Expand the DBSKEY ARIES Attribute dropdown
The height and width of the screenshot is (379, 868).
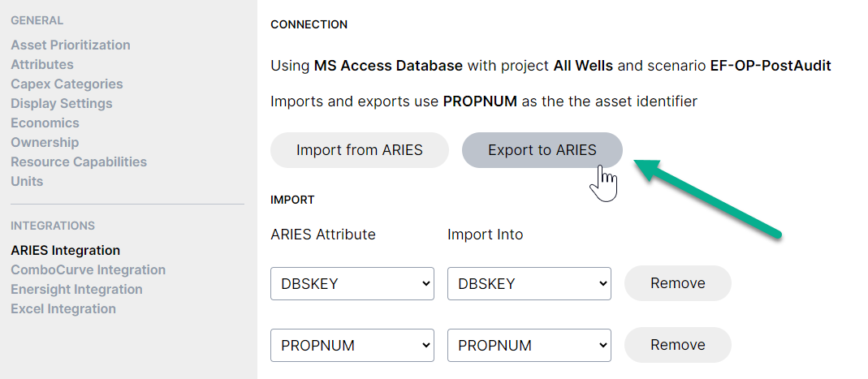(x=352, y=283)
